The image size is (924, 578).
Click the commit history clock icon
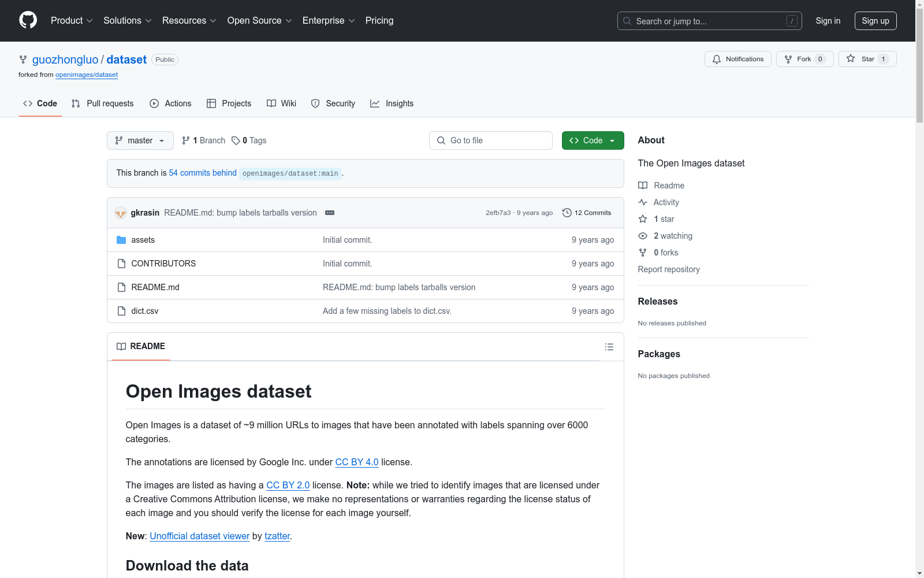567,213
